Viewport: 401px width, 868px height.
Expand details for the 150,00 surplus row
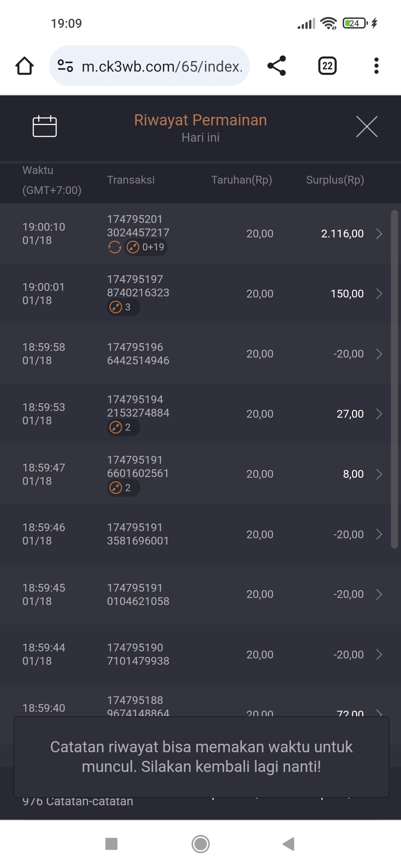point(379,294)
